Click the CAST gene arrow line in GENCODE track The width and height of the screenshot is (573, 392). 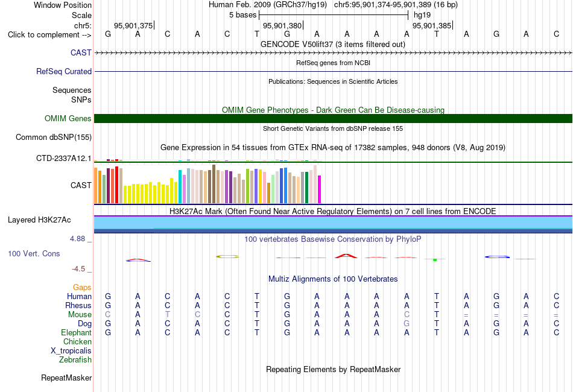333,53
